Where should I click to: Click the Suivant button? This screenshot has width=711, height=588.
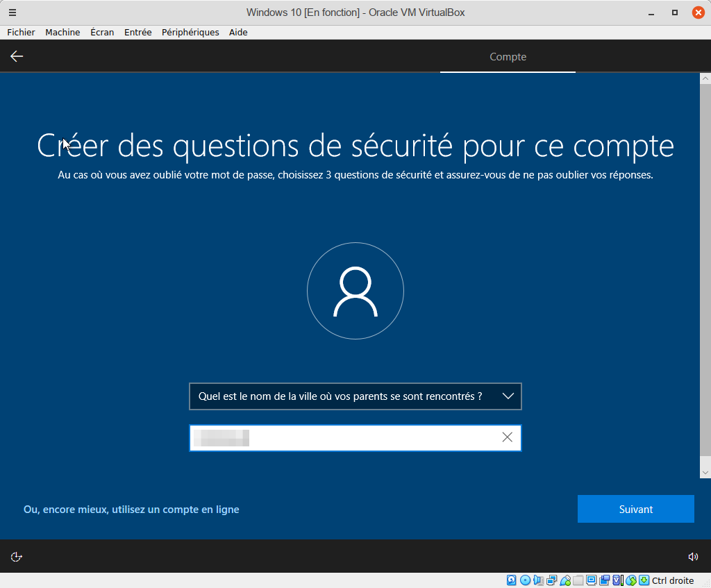(x=635, y=509)
